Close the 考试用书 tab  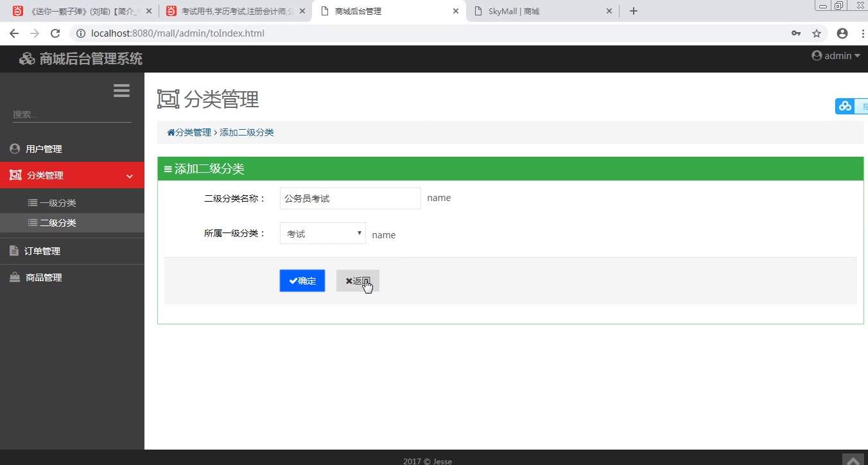click(302, 11)
